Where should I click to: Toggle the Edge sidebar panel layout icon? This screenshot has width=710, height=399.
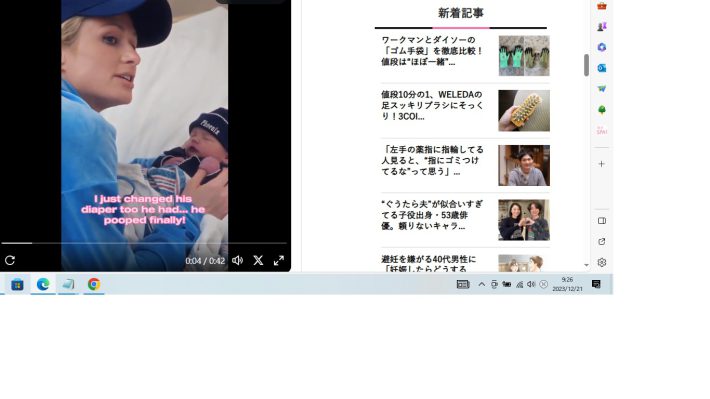[601, 221]
